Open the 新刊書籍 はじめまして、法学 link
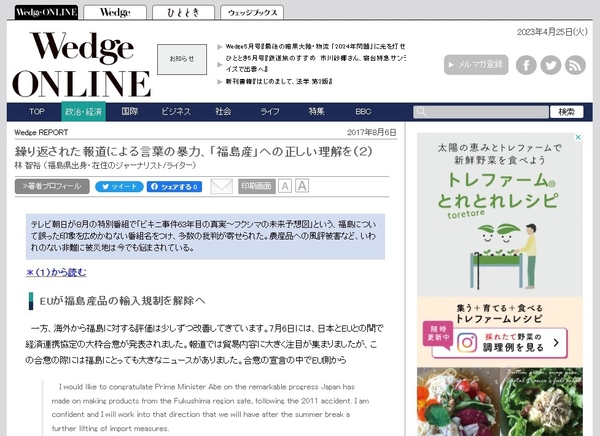 click(279, 82)
